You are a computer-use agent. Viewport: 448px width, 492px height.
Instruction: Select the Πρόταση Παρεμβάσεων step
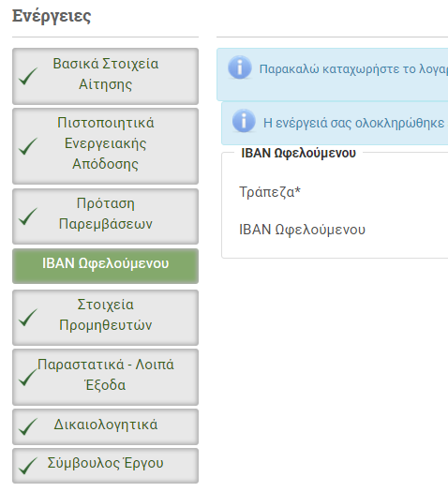click(105, 216)
